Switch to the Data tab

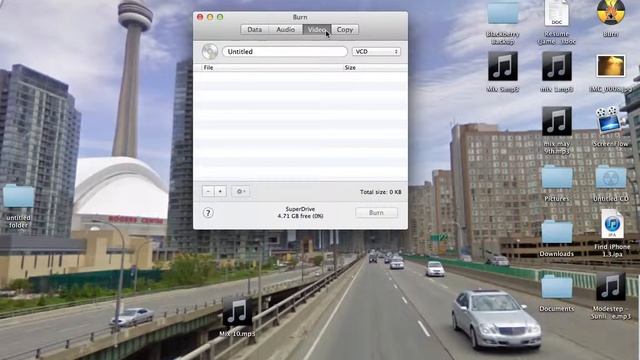[254, 29]
